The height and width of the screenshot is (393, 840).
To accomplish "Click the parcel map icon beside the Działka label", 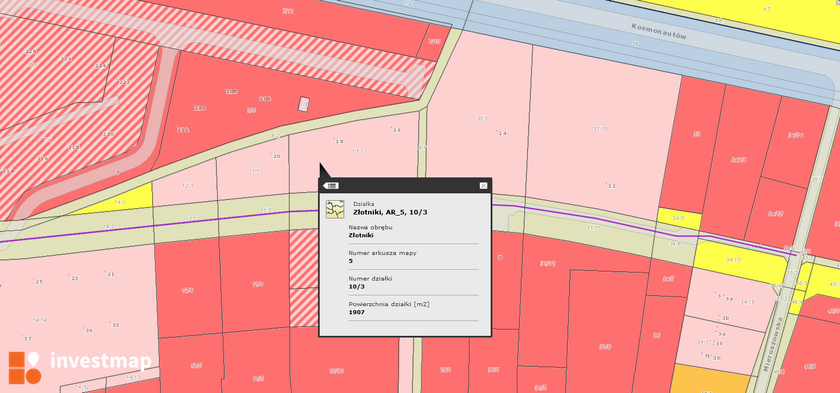I will 335,209.
